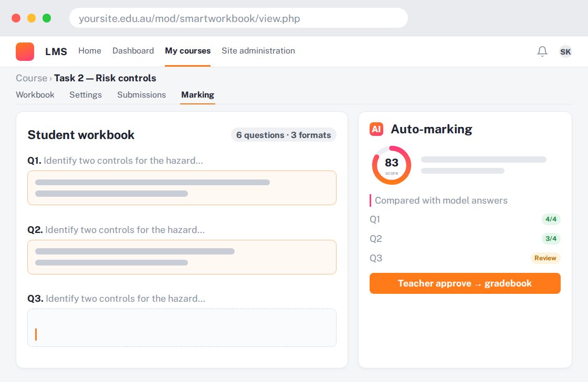Click the Q2. question prompt text
Screen dimensions: 588x382
(116, 230)
